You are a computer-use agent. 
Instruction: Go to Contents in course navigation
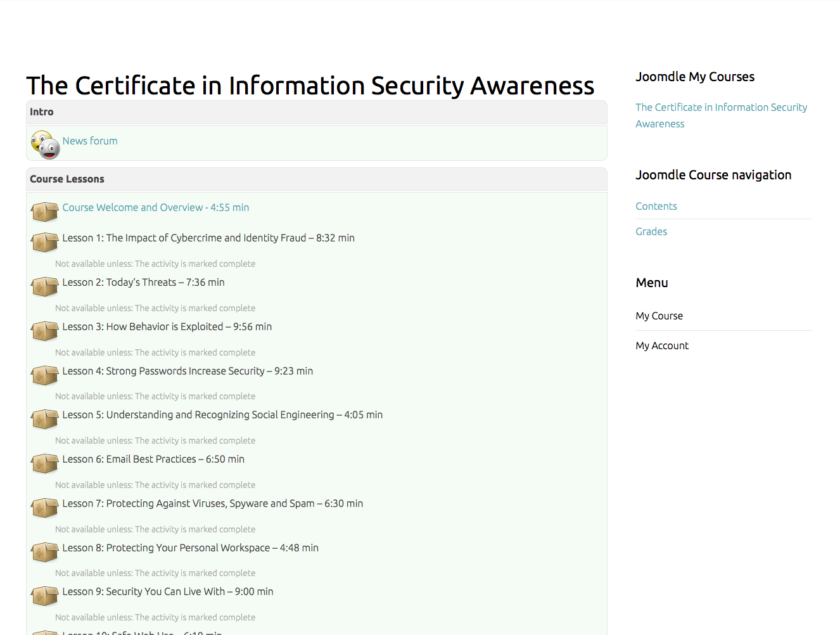tap(656, 206)
